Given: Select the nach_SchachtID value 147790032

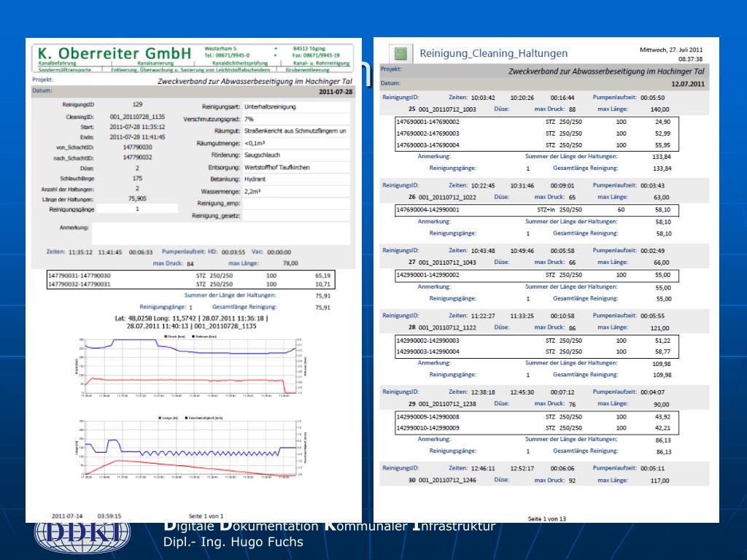Looking at the screenshot, I should point(137,157).
